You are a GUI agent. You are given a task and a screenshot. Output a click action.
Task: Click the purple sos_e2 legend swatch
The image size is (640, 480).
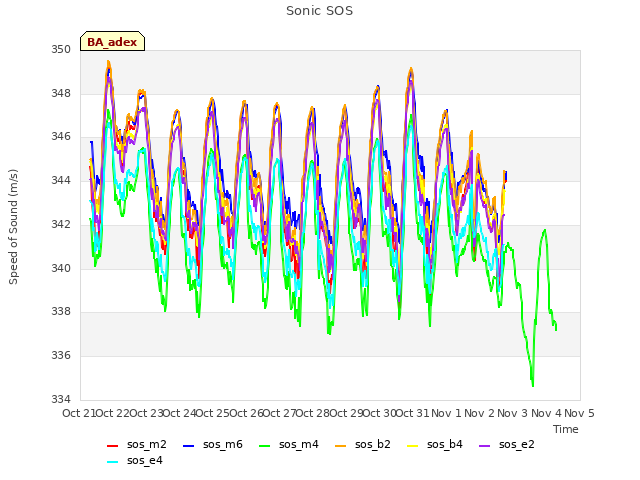point(484,446)
